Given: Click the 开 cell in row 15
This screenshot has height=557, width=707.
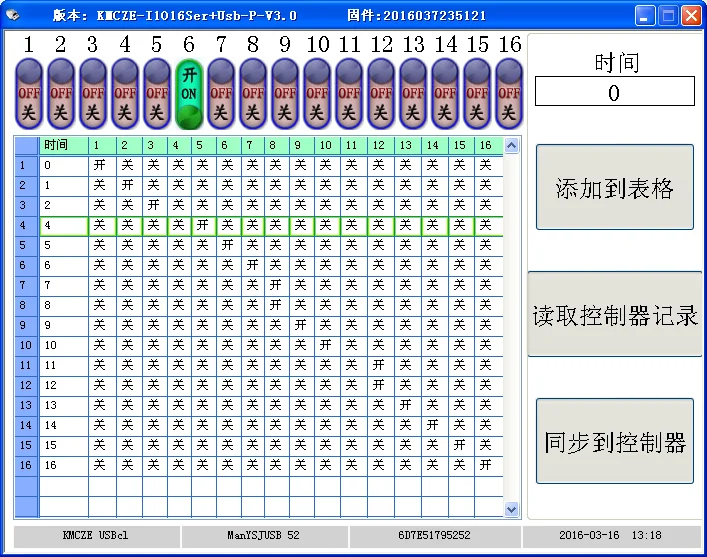Looking at the screenshot, I should (x=461, y=445).
